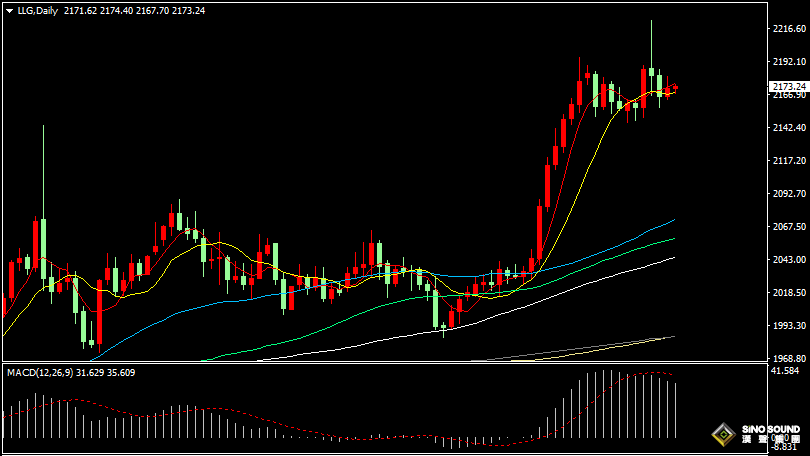Image resolution: width=810 pixels, height=456 pixels.
Task: Click the current price tag 2173.24
Action: 789,87
